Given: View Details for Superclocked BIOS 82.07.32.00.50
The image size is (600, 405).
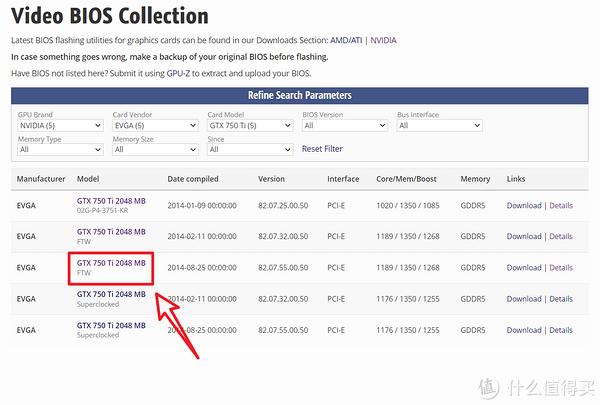Looking at the screenshot, I should 561,299.
